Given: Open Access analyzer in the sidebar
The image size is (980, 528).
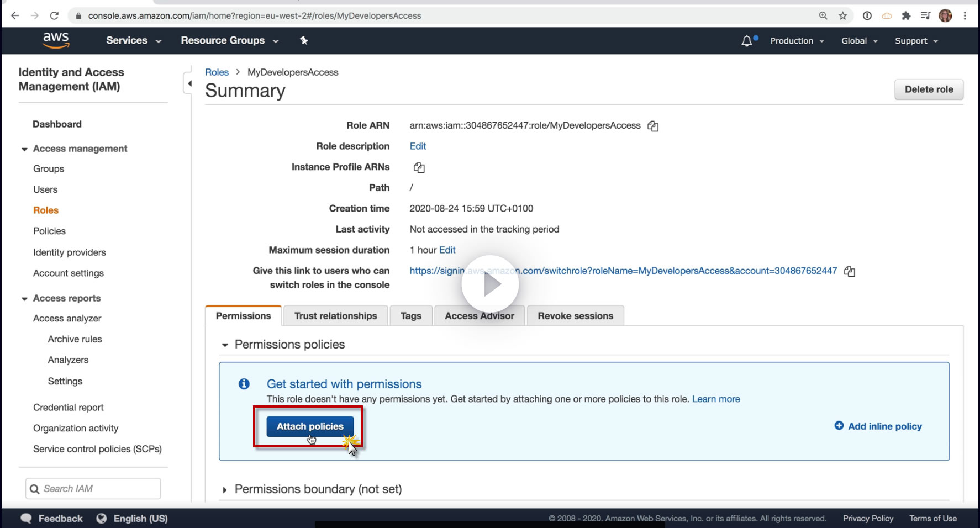Looking at the screenshot, I should (x=67, y=319).
